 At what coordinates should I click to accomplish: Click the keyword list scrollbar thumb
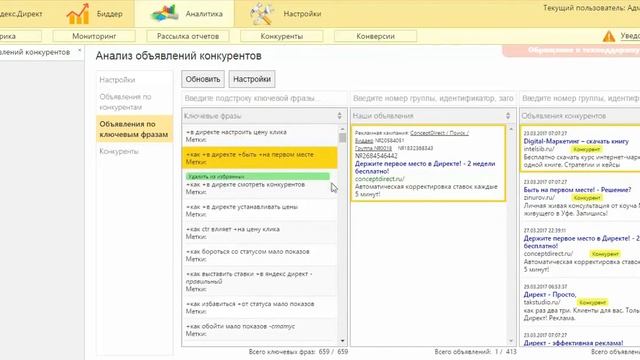pos(342,138)
